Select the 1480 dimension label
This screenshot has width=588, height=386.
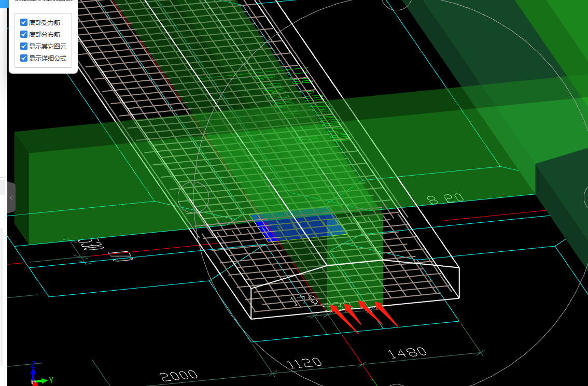coord(407,353)
